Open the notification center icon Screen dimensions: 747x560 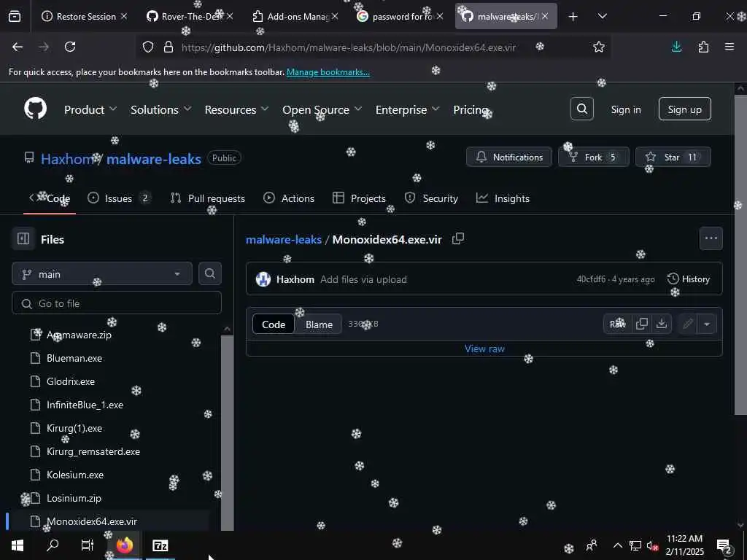tap(724, 545)
